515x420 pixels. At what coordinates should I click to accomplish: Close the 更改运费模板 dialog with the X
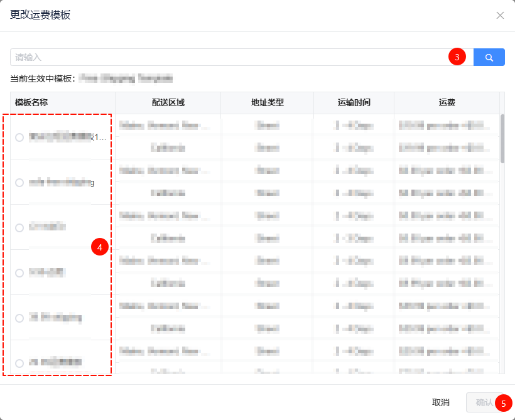[x=500, y=16]
